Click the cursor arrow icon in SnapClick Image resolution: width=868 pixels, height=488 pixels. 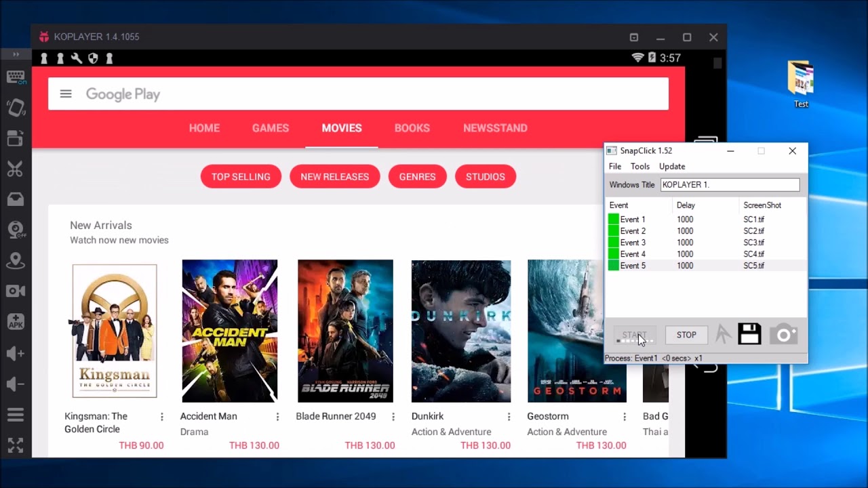(x=723, y=334)
